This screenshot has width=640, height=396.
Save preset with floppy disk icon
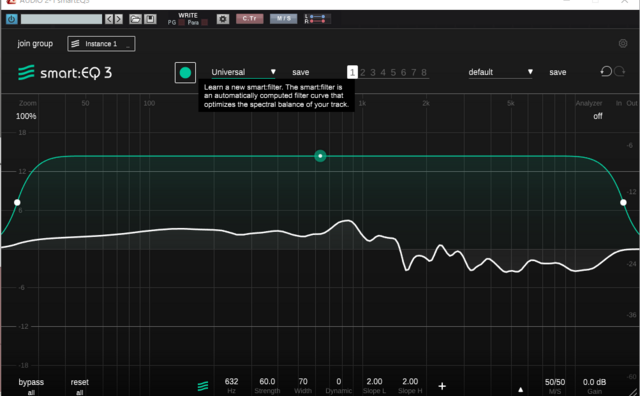[150, 19]
